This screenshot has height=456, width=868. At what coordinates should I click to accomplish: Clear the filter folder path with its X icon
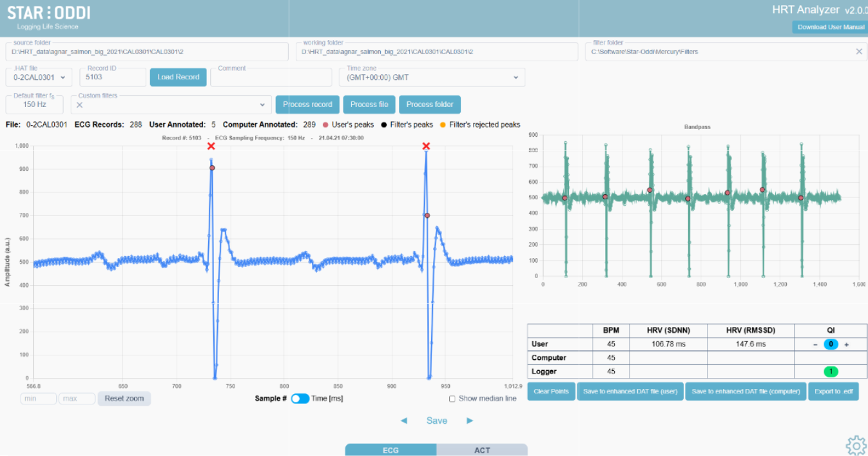860,52
